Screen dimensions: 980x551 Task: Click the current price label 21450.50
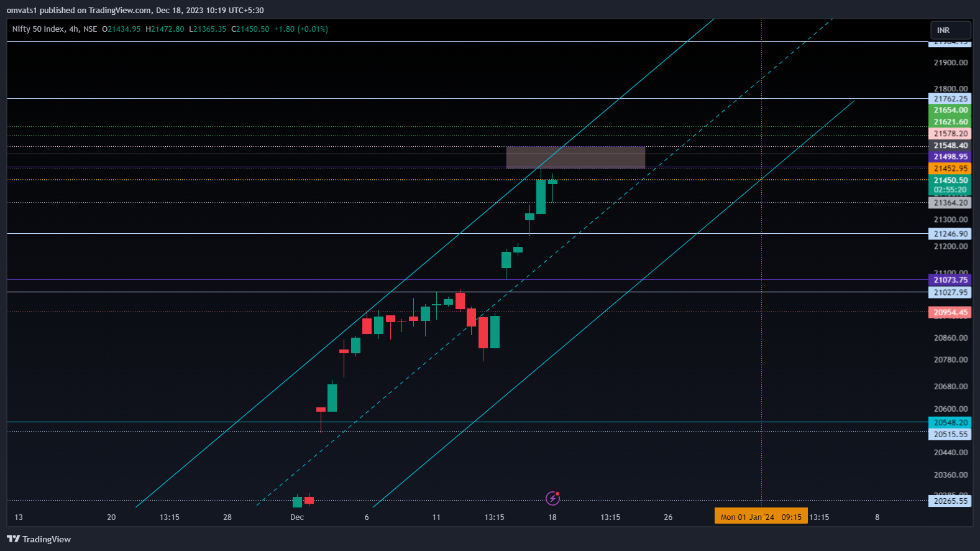[x=950, y=180]
